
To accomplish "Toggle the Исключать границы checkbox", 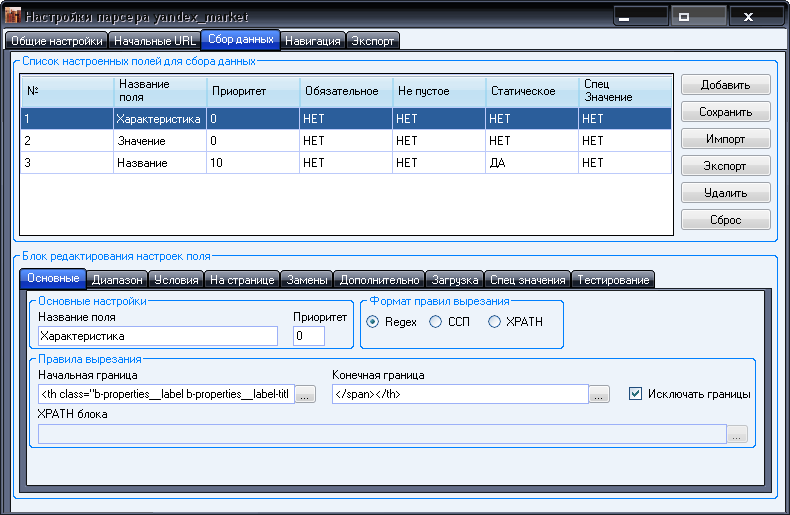I will coord(635,394).
